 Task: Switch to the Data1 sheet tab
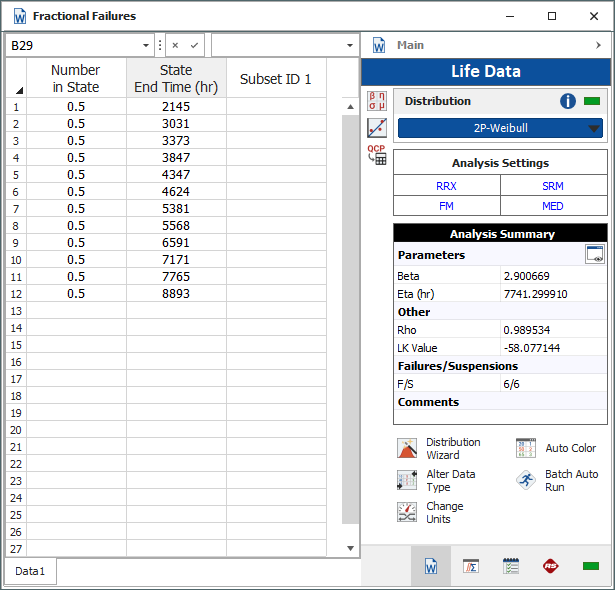[x=30, y=571]
